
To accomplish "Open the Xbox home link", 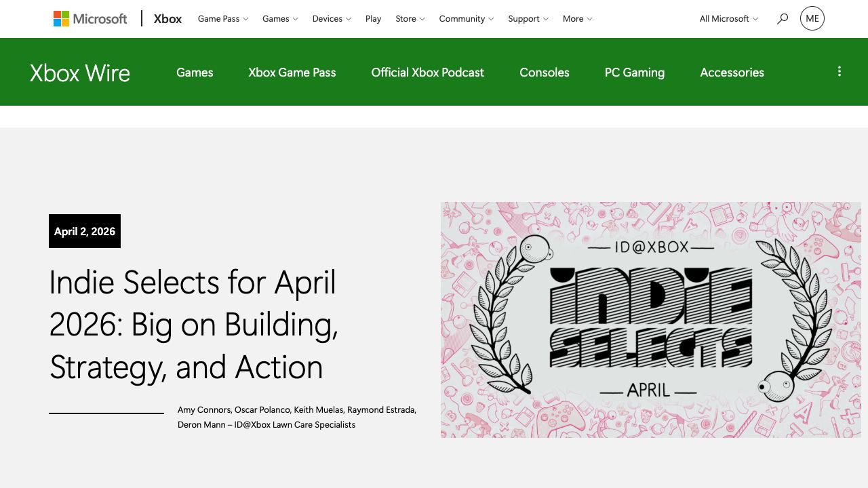I will click(167, 19).
